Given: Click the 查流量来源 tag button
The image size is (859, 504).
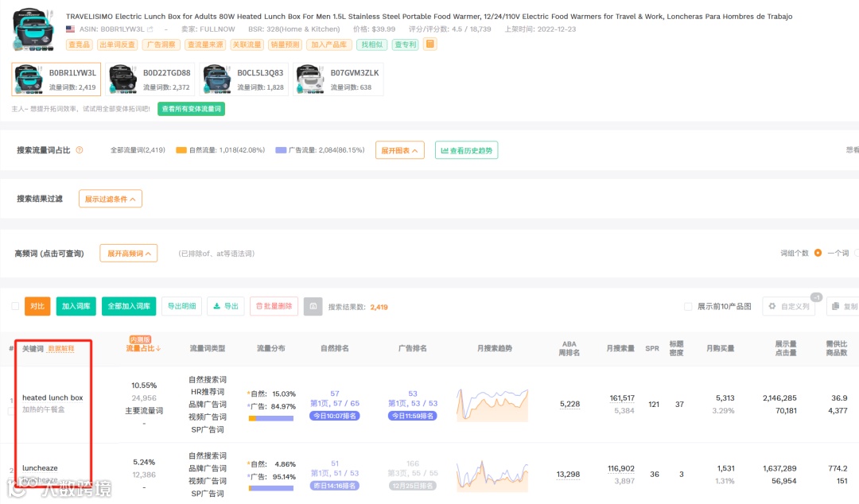Looking at the screenshot, I should tap(205, 45).
